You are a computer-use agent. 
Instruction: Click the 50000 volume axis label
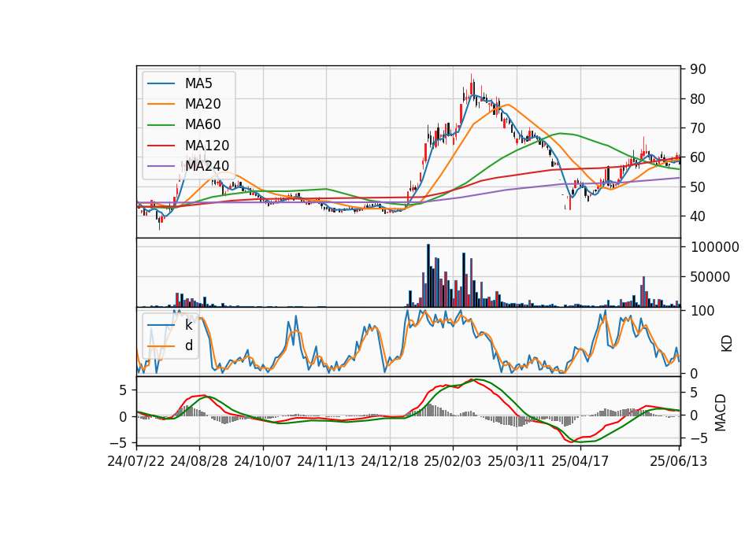point(710,277)
